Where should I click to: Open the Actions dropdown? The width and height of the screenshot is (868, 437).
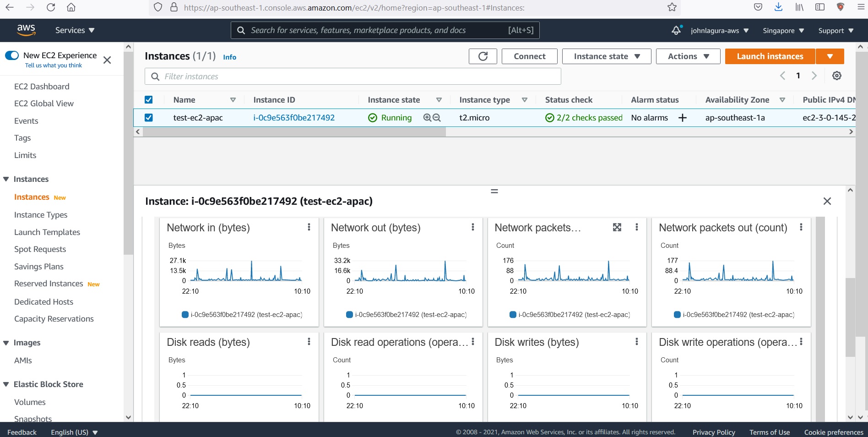pos(688,56)
